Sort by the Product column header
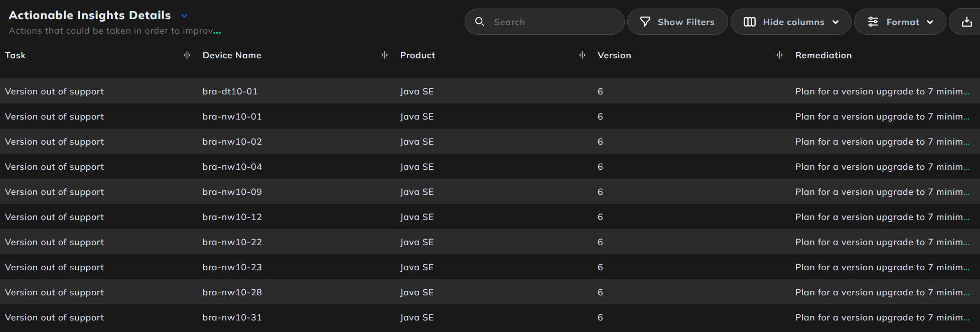 tap(417, 55)
